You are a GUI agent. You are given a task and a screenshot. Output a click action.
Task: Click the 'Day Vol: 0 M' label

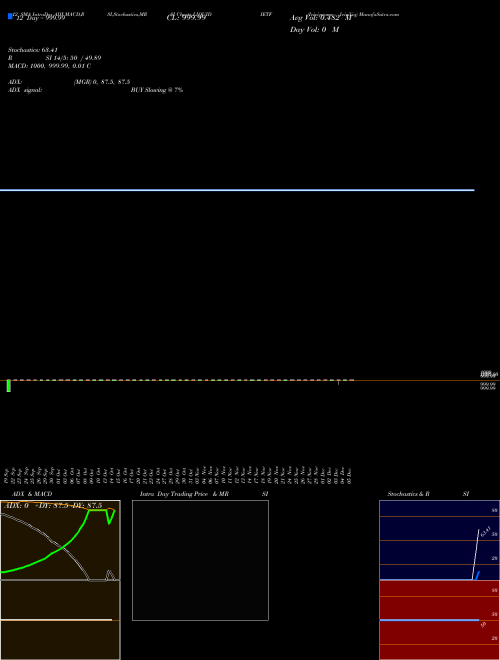(x=314, y=29)
